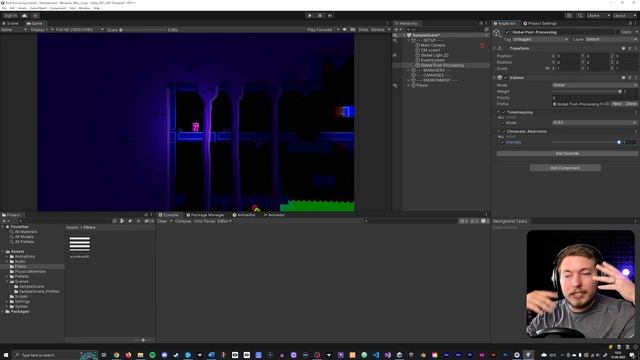Open the Volume Mode Global dropdown
Viewport: 640px width, 360px height.
[x=595, y=85]
